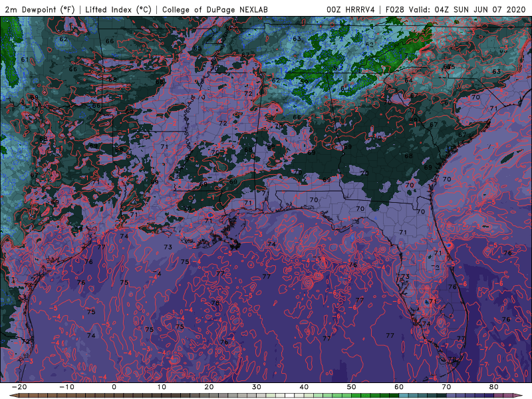Click the 80 tick label on color scale

494,387
